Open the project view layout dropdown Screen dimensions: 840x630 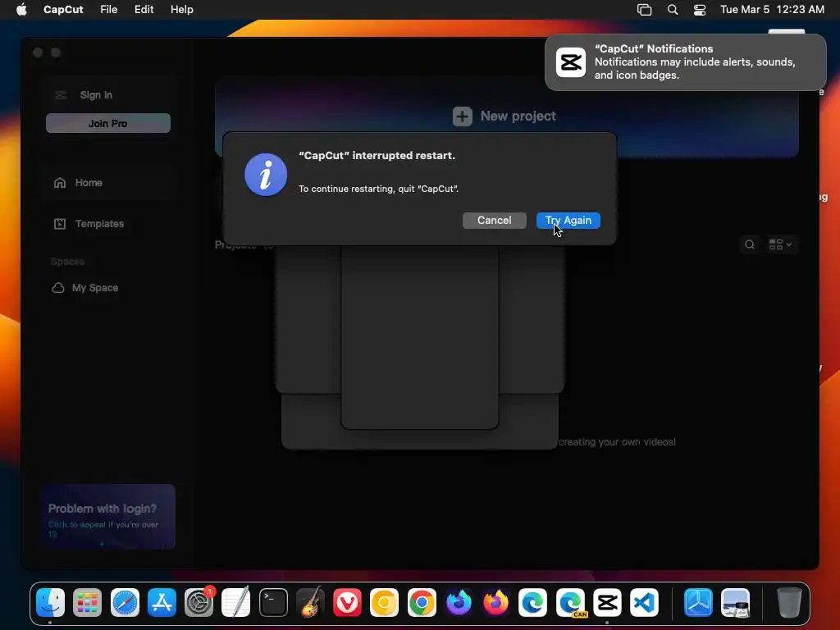coord(781,244)
